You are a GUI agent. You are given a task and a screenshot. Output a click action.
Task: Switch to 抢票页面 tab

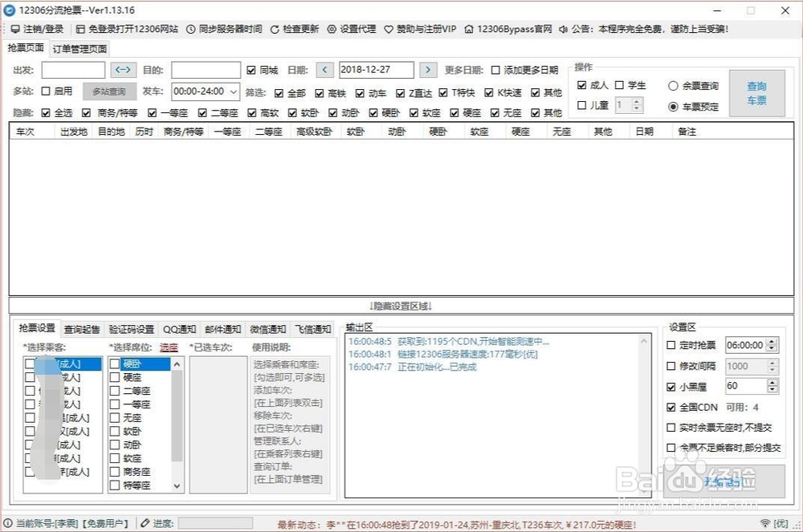pos(26,48)
